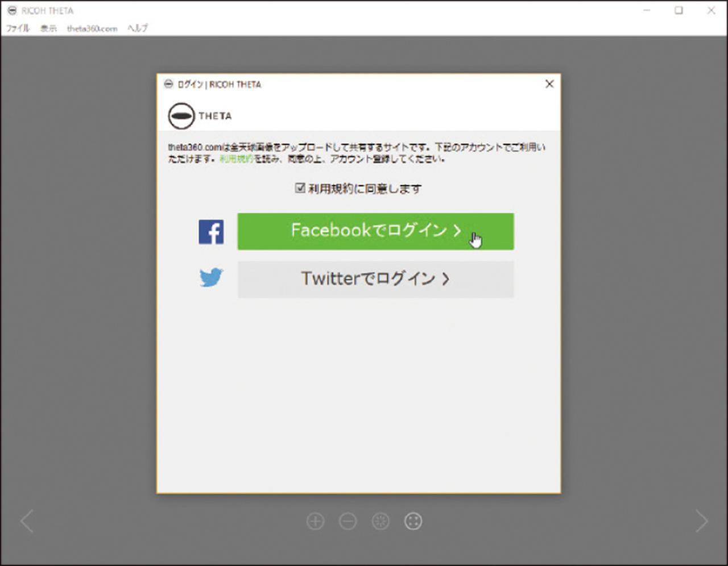Maximize the RICOH THETA main window
The width and height of the screenshot is (728, 566).
pos(679,10)
